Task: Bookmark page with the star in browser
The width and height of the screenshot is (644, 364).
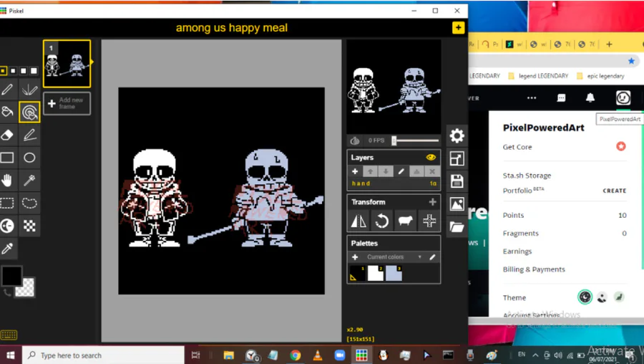Action: pyautogui.click(x=631, y=61)
